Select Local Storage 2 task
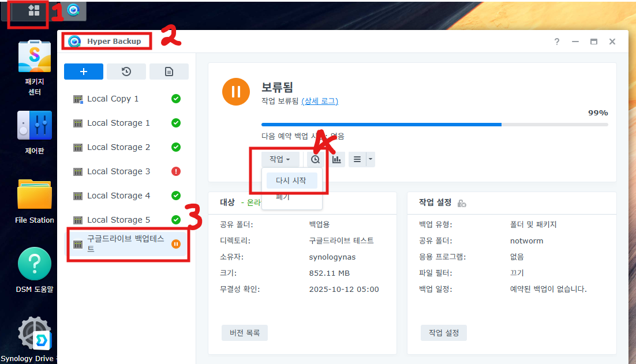The height and width of the screenshot is (364, 636). 126,147
